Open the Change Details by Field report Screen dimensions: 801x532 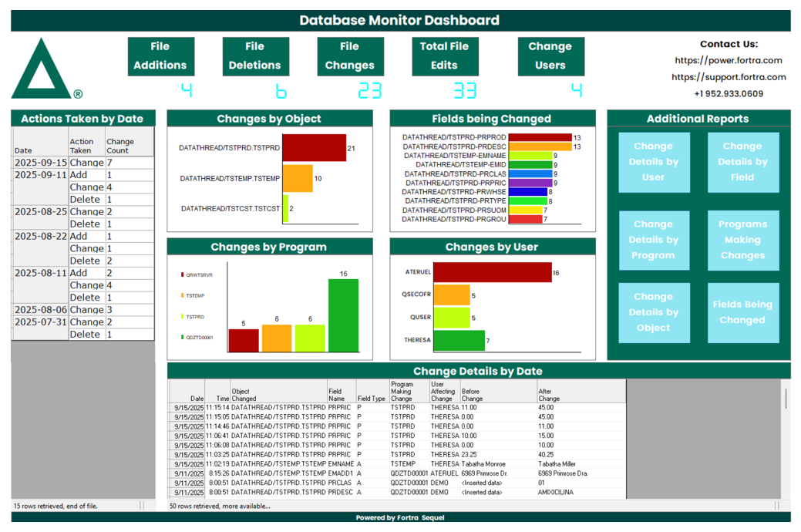pos(742,162)
